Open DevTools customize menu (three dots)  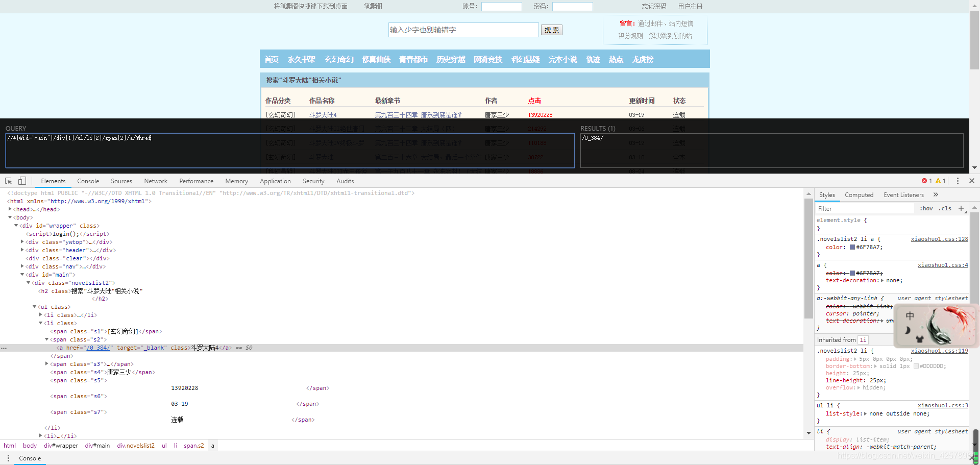point(958,181)
